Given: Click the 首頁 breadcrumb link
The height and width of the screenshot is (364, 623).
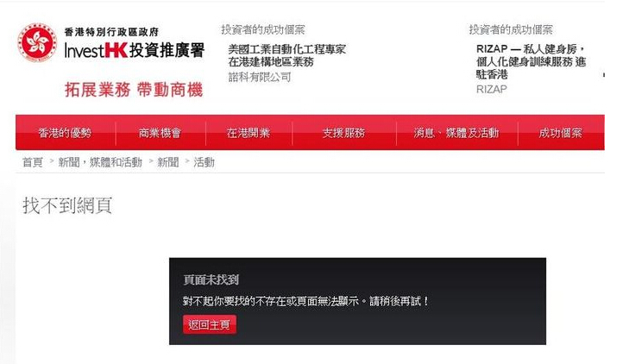Looking at the screenshot, I should click(33, 162).
